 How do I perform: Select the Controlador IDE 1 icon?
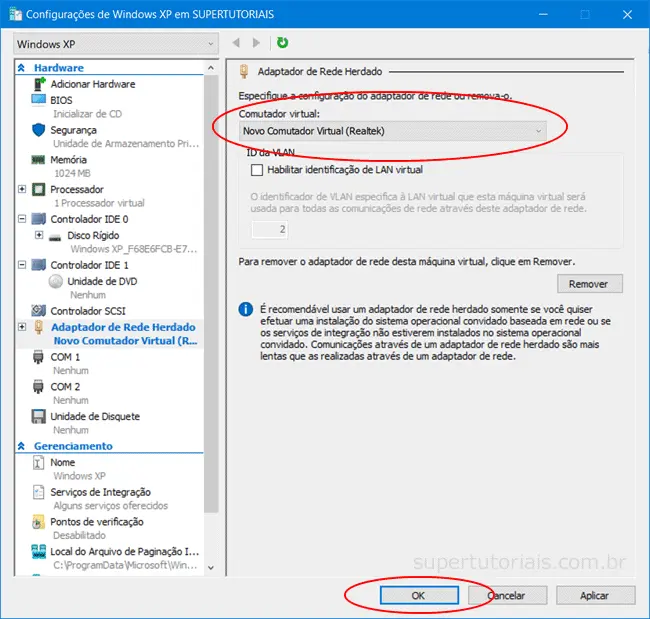point(39,265)
